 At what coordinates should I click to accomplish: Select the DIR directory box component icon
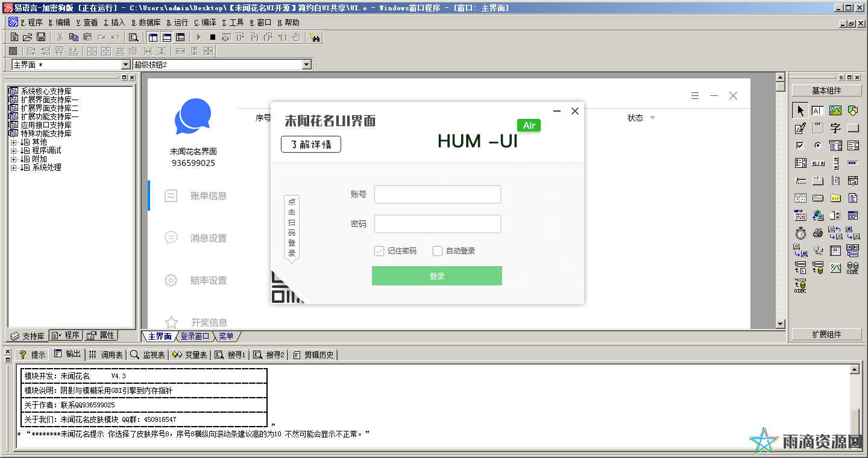click(835, 198)
